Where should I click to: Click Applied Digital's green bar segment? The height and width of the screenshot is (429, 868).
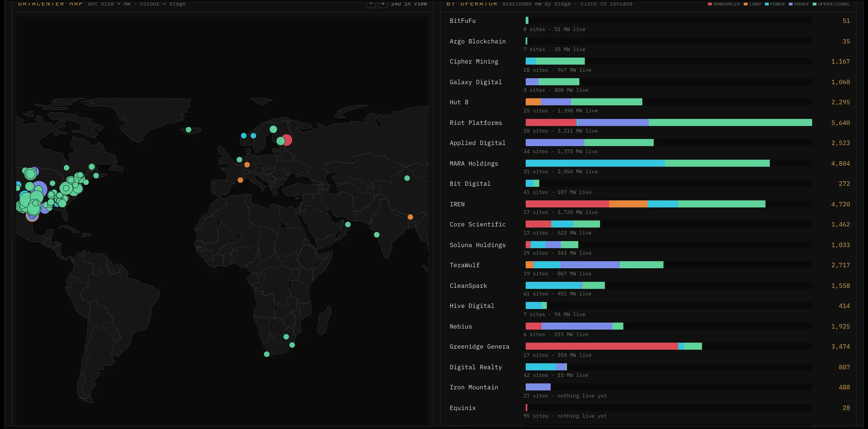coord(619,143)
